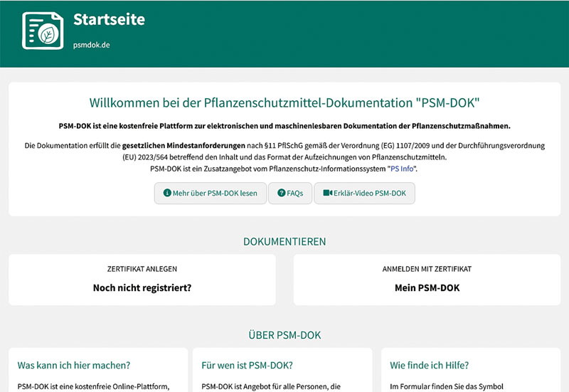The height and width of the screenshot is (392, 569).
Task: Click the 'DOKUMENTIEREN' section heading
Action: [284, 242]
